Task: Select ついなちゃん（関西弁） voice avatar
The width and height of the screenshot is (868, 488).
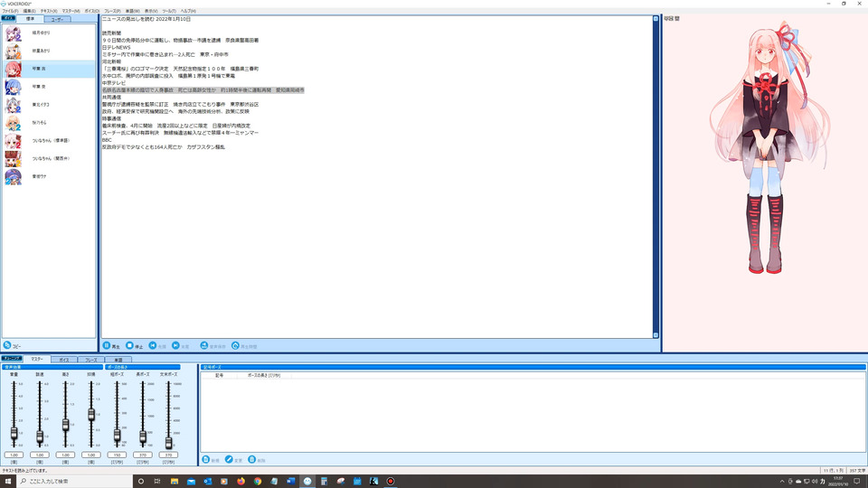Action: 14,159
